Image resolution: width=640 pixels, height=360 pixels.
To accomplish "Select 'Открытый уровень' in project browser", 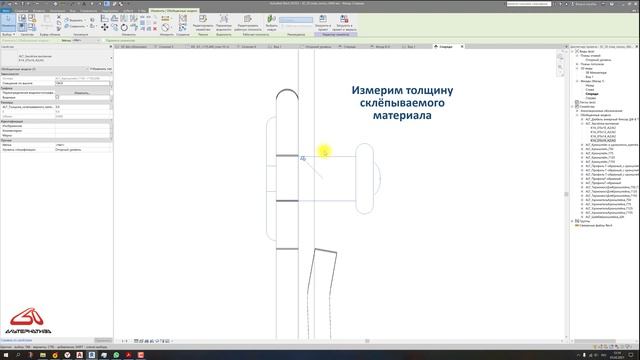I will pyautogui.click(x=598, y=60).
